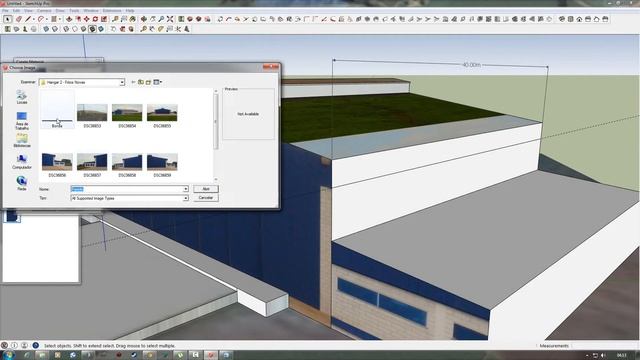Activate the Orbit tool
The height and width of the screenshot is (360, 640).
[144, 19]
